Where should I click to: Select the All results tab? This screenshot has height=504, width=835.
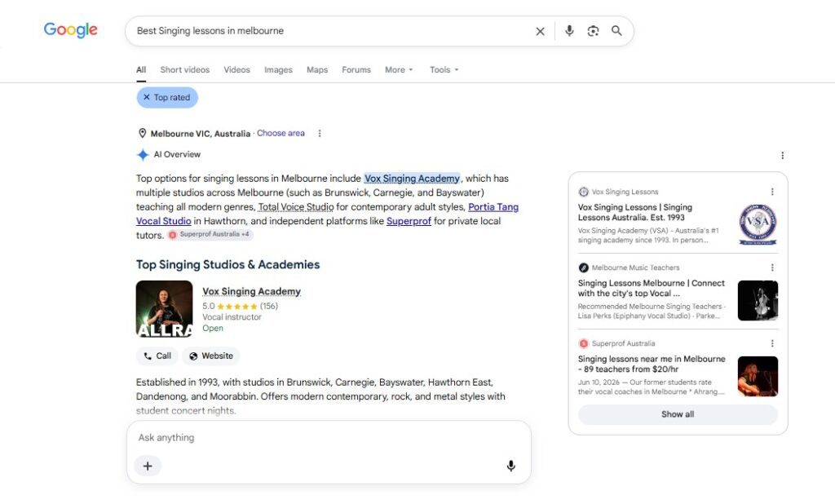tap(141, 70)
